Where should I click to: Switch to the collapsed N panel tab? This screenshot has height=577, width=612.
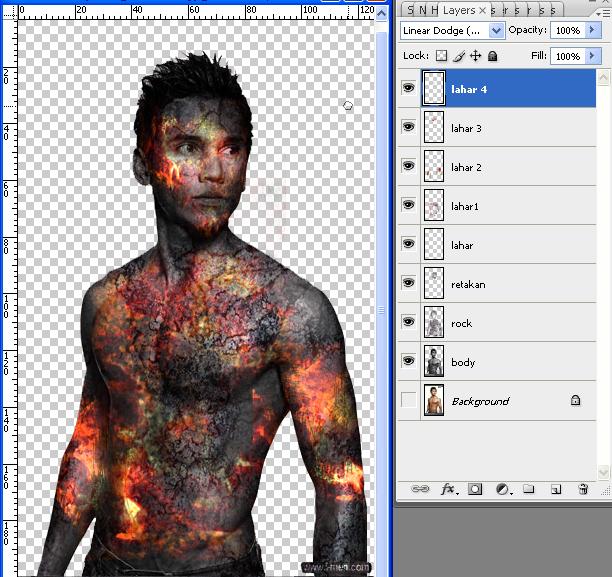click(423, 10)
